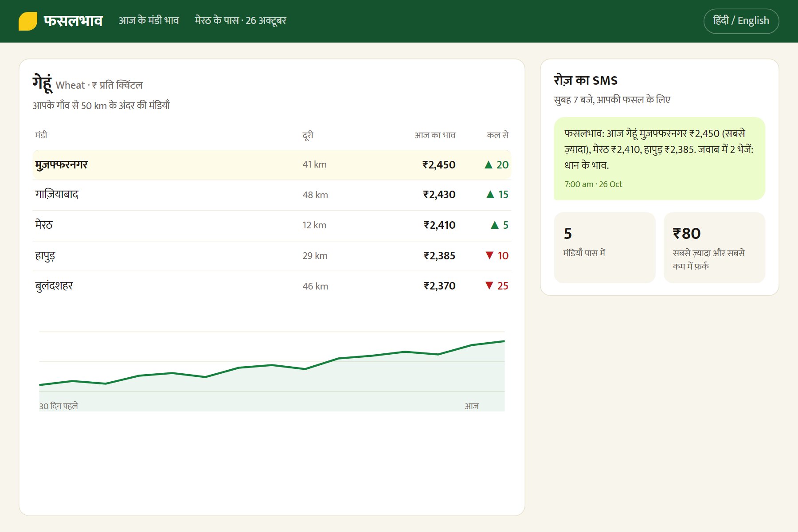
Task: Click the yellow leaf फसलभाव logo icon
Action: (x=27, y=21)
